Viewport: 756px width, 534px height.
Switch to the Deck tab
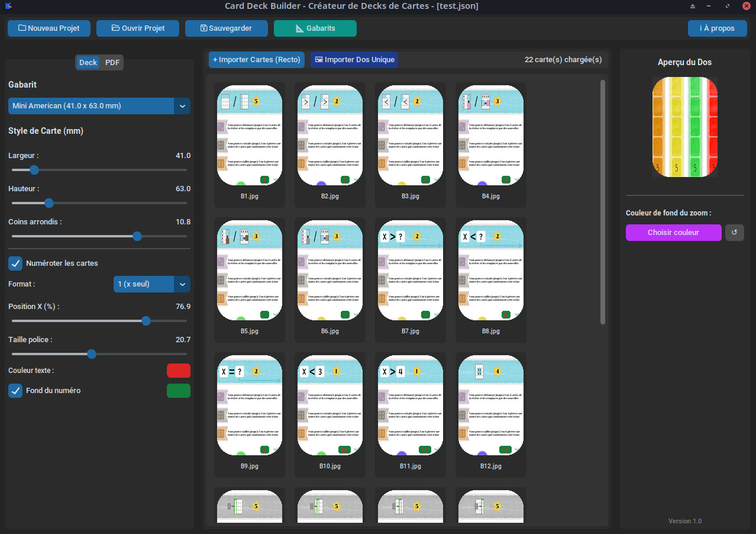(88, 63)
